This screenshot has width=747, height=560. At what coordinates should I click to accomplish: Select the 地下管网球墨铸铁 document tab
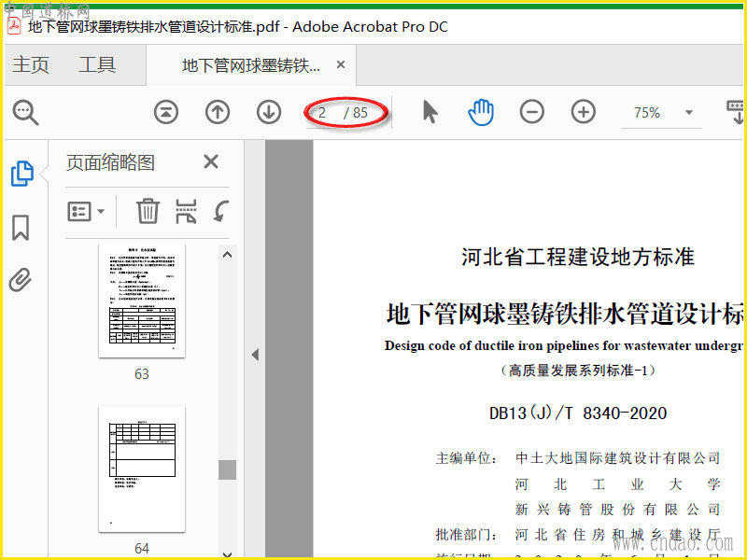coord(251,65)
